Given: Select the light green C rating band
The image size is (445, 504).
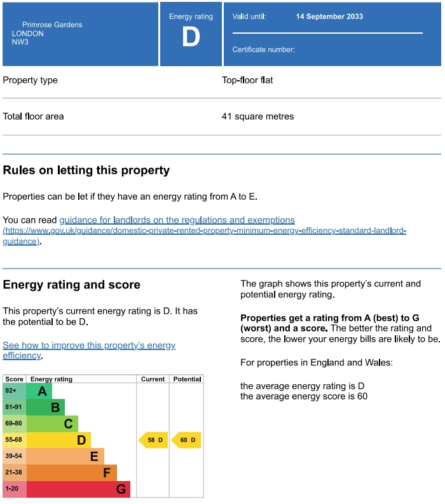Looking at the screenshot, I should tap(52, 423).
